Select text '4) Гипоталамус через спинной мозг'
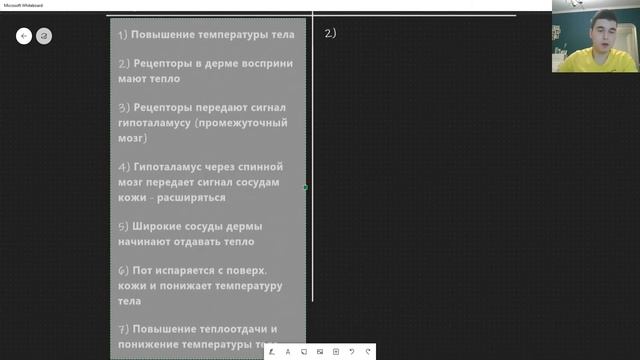 click(200, 174)
